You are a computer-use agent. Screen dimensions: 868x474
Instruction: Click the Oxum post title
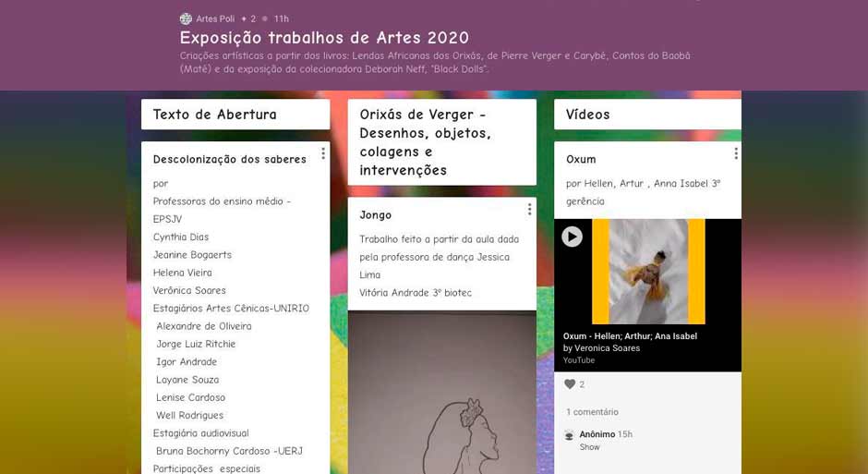[581, 159]
